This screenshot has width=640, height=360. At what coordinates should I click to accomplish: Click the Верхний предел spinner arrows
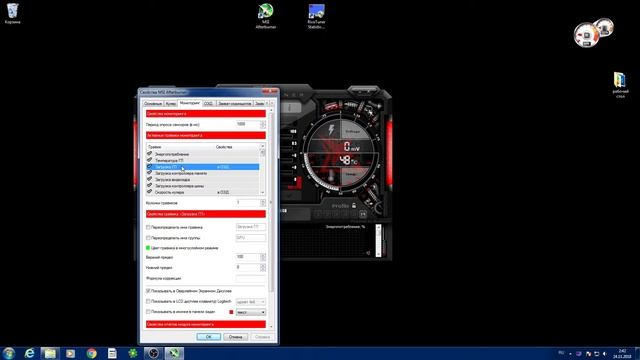click(263, 257)
